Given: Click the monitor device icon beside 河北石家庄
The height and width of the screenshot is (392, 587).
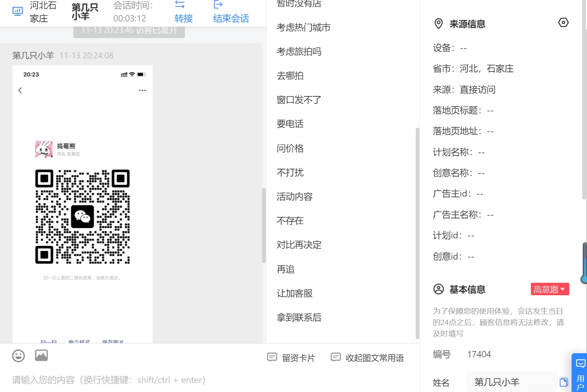Looking at the screenshot, I should click(x=18, y=11).
